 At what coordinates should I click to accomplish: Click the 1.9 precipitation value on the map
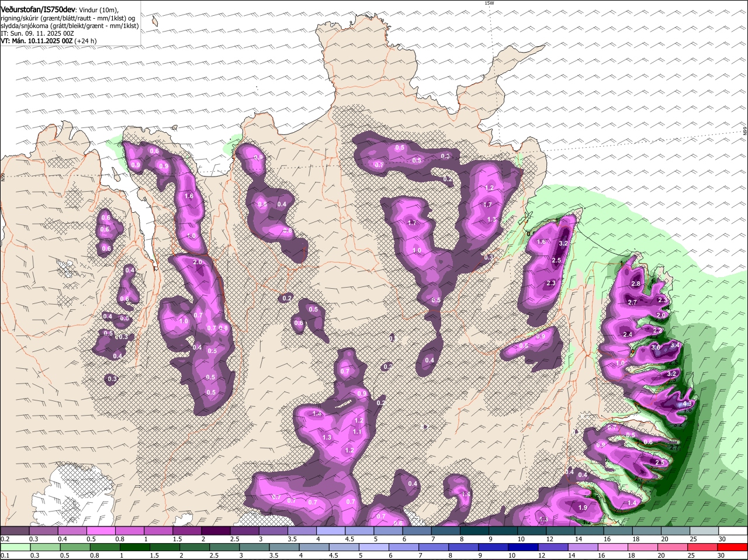tap(583, 507)
